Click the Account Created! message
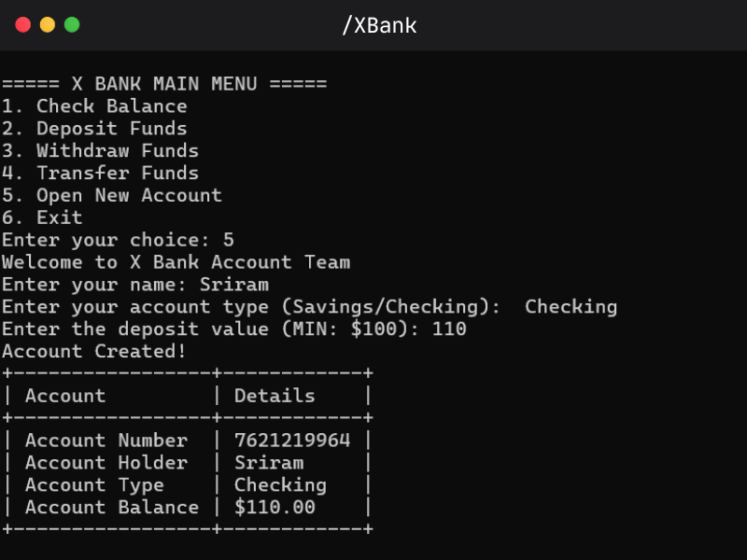This screenshot has height=560, width=747. point(94,352)
